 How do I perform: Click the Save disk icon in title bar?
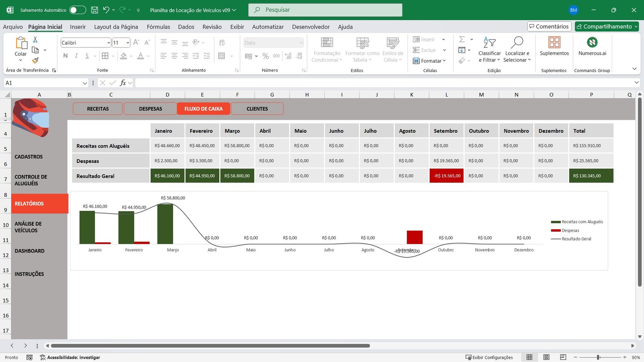click(x=95, y=10)
